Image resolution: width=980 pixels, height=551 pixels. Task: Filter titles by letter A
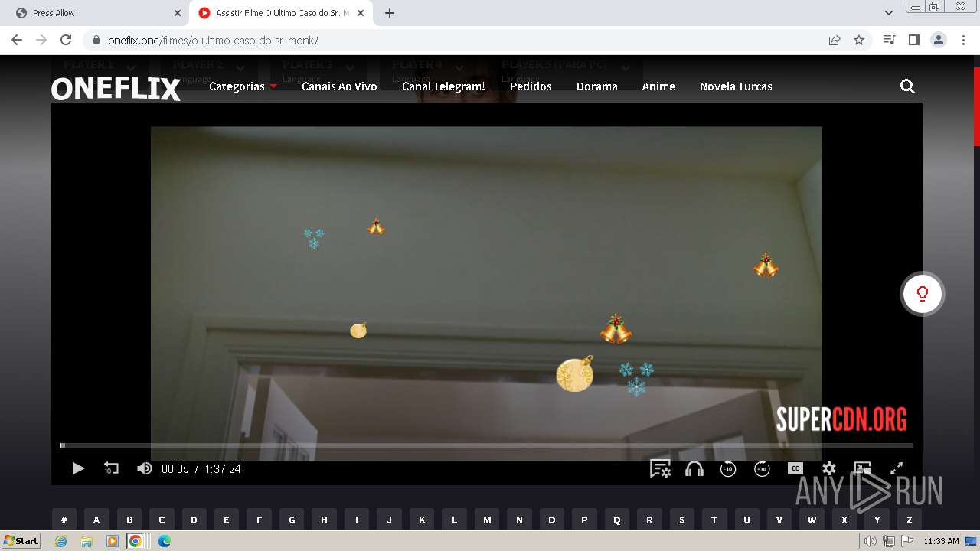[x=96, y=520]
